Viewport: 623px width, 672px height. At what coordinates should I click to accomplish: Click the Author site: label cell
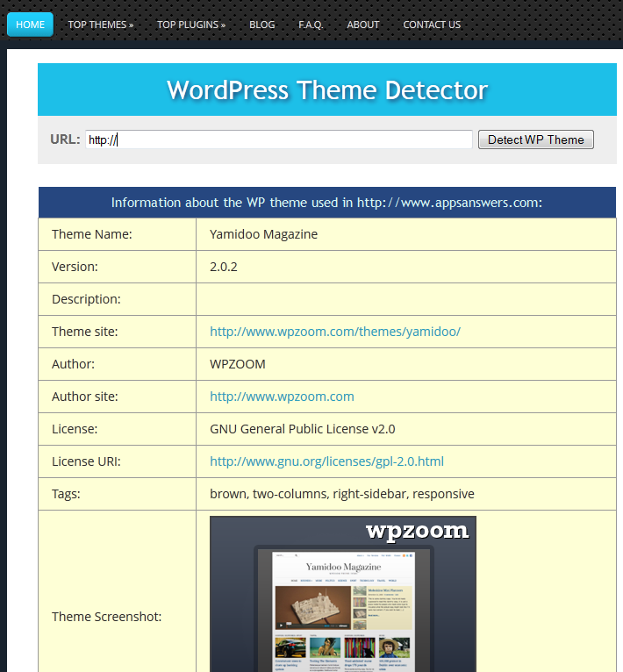tap(117, 397)
